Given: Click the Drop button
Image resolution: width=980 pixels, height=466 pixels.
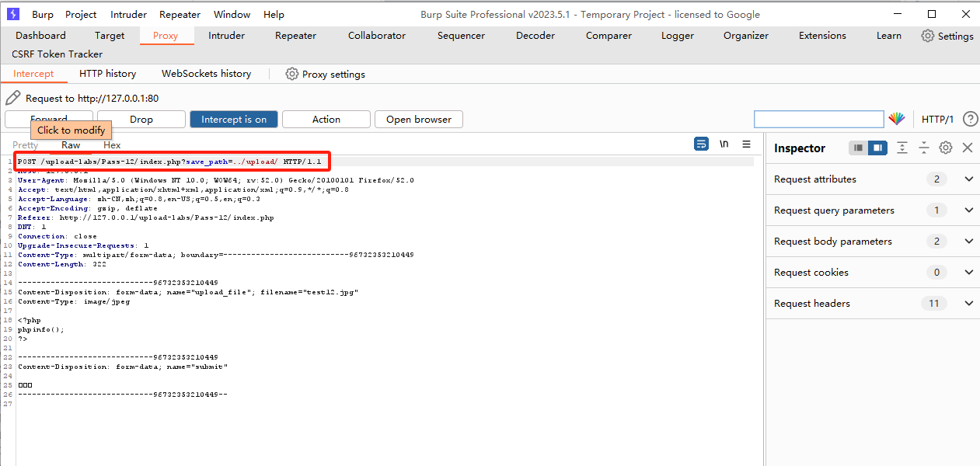Looking at the screenshot, I should [x=141, y=119].
